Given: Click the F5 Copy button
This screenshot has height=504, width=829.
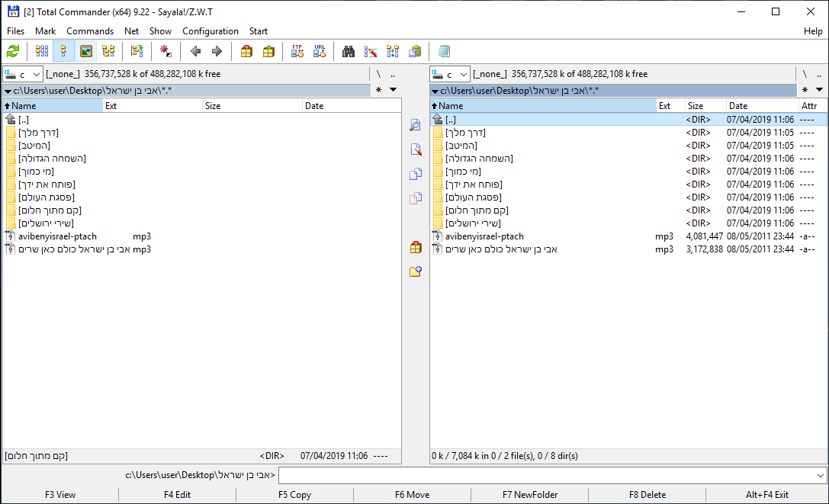Looking at the screenshot, I should coord(294,495).
